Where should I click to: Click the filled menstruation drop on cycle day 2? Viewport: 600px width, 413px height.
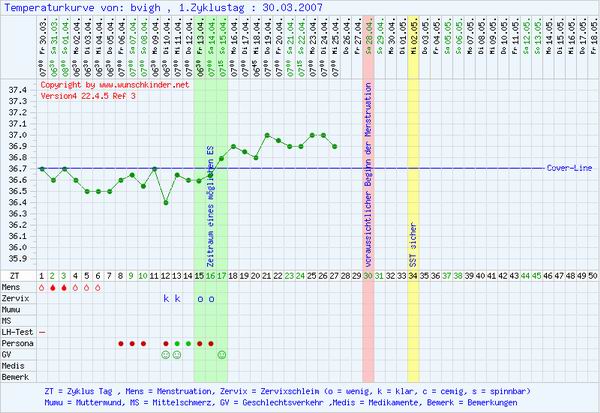(x=53, y=287)
